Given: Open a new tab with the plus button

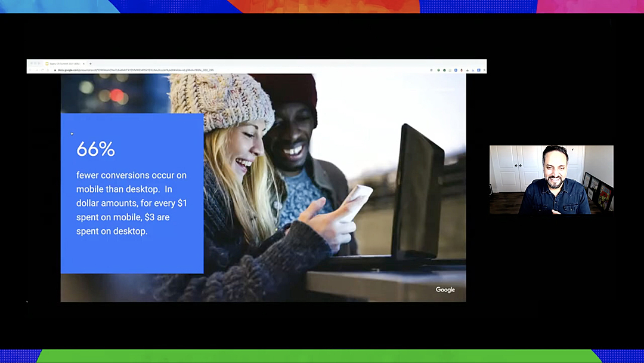Looking at the screenshot, I should point(91,63).
